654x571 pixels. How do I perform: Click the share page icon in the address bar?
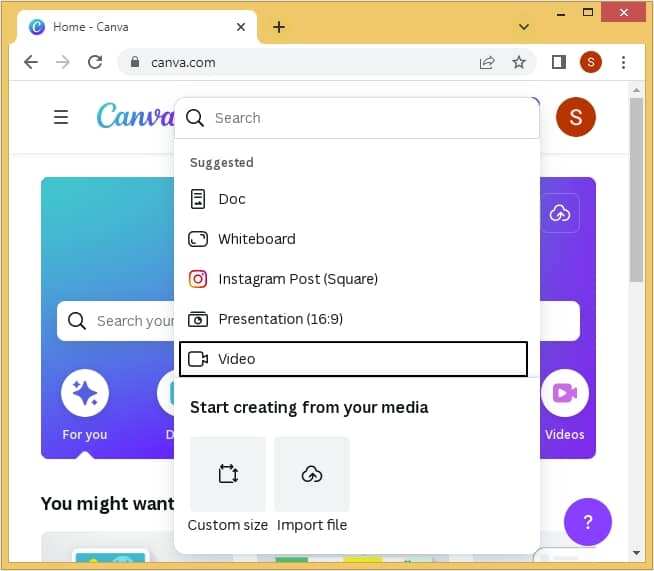pos(487,63)
